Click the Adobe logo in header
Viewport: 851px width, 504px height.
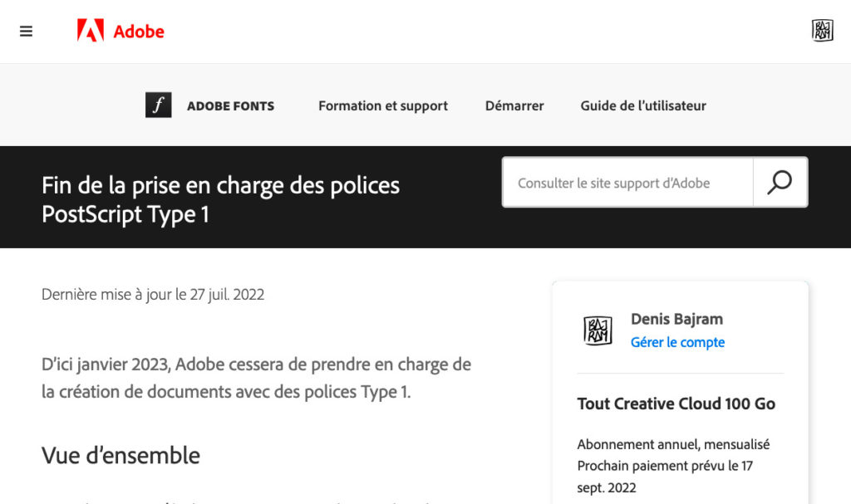121,31
